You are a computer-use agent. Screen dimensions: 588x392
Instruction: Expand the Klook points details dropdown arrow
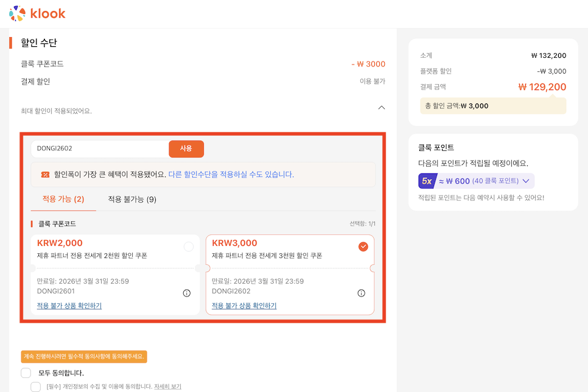[526, 181]
